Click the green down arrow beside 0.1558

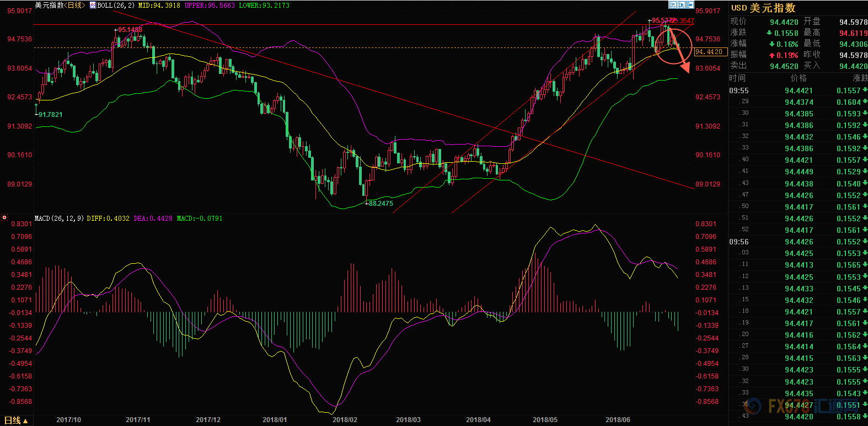pos(769,33)
